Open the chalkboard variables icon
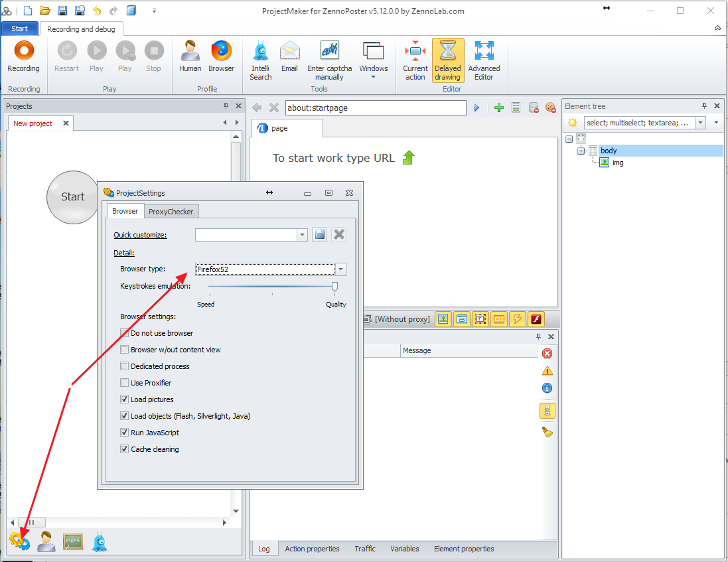The image size is (728, 562). point(73,541)
